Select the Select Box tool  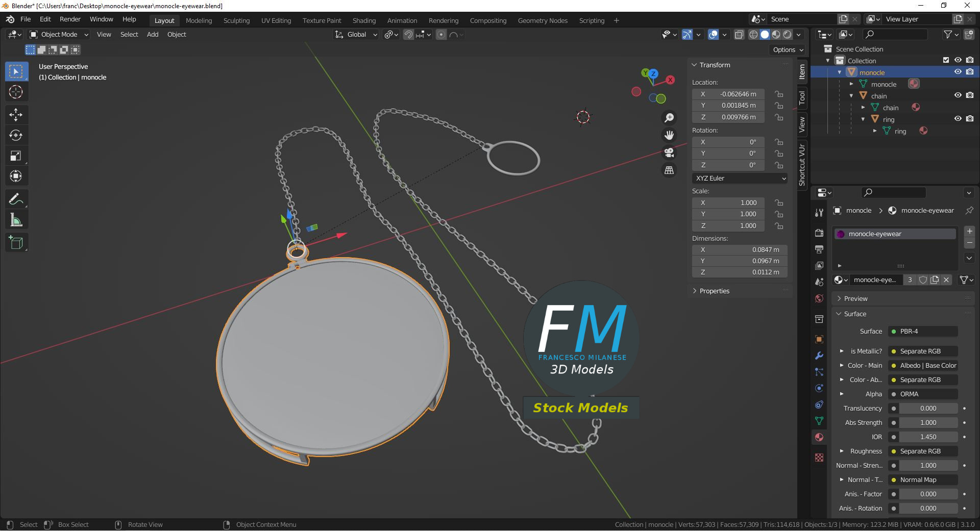[x=16, y=71]
